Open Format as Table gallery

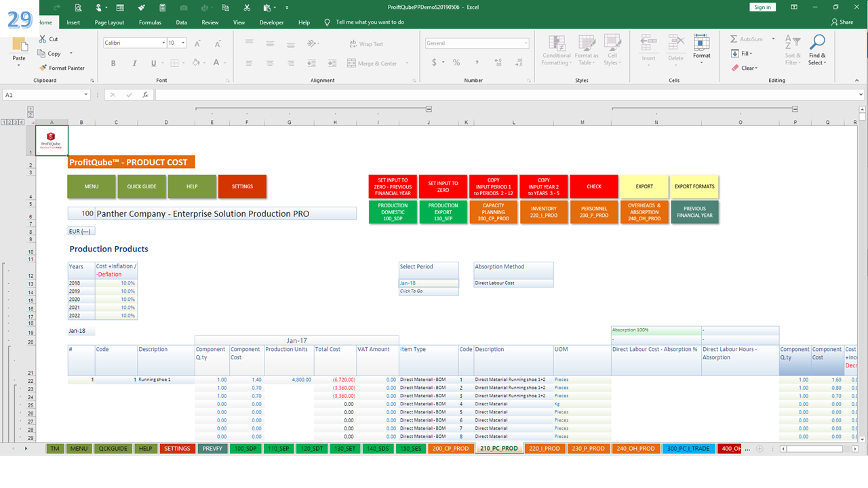(587, 50)
